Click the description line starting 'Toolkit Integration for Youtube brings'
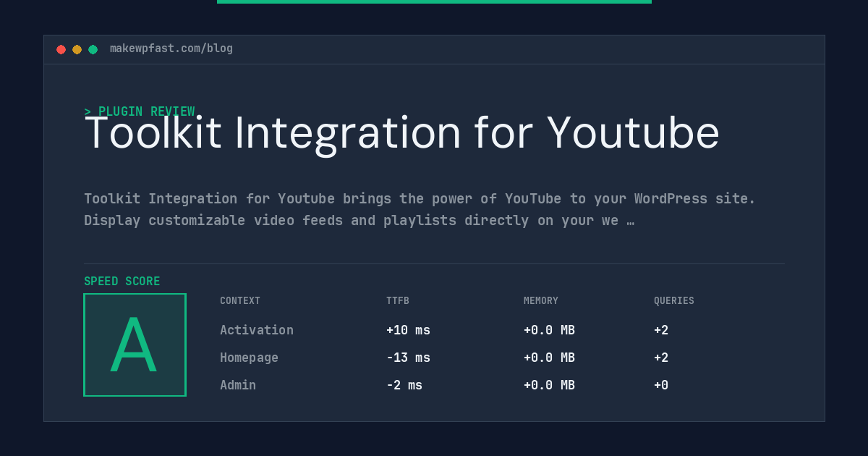This screenshot has height=456, width=868. 420,198
